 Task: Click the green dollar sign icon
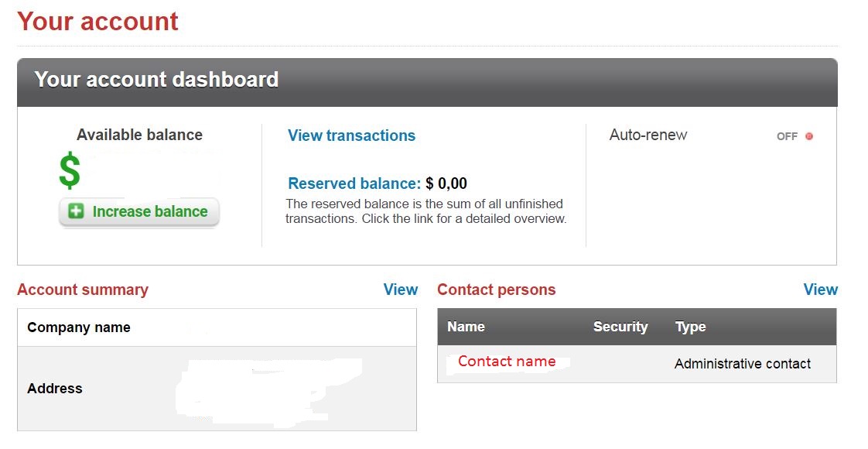70,170
